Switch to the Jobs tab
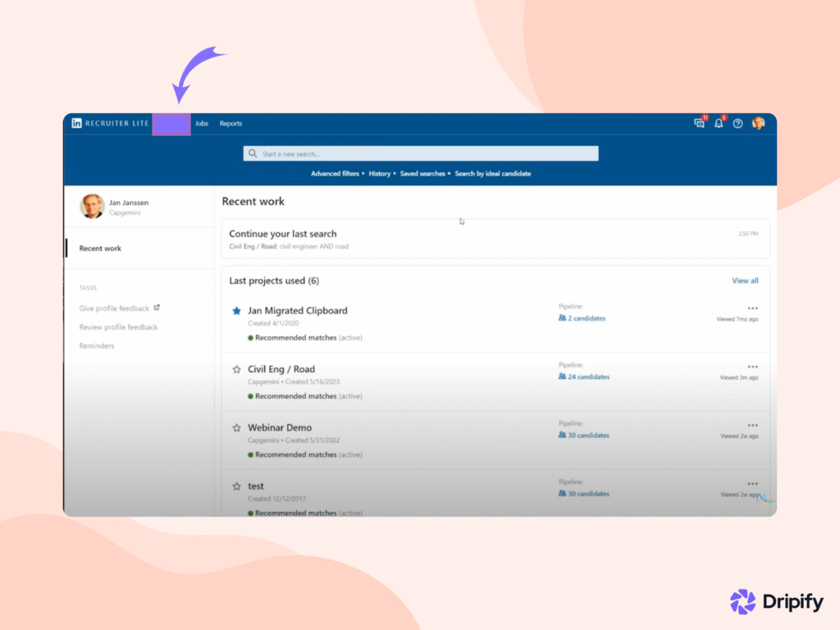840x630 pixels. pos(202,123)
